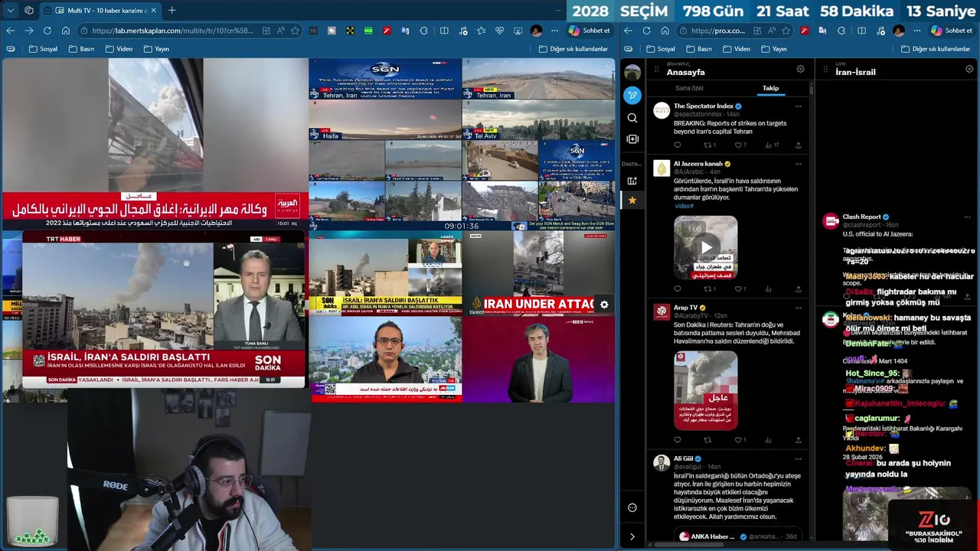Open Video bookmarks folder in left window
The height and width of the screenshot is (551, 980).
119,49
